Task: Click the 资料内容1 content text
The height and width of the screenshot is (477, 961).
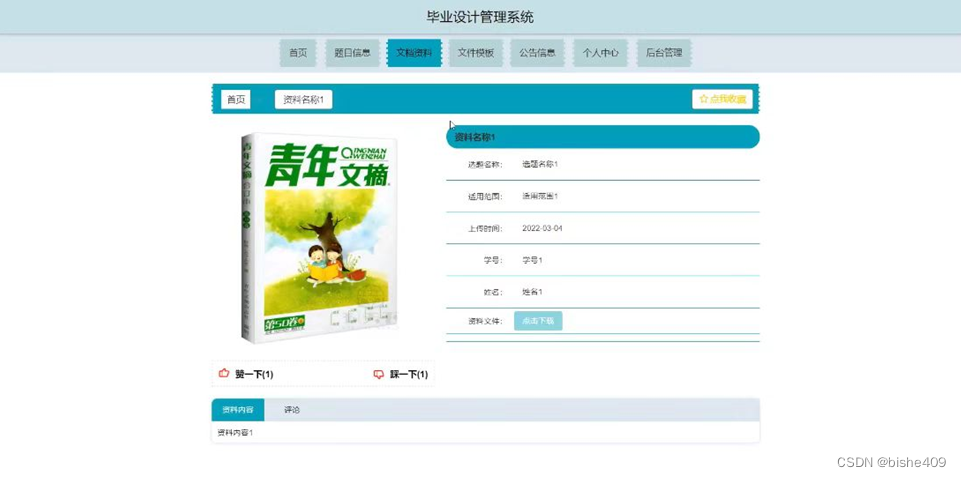Action: 235,433
